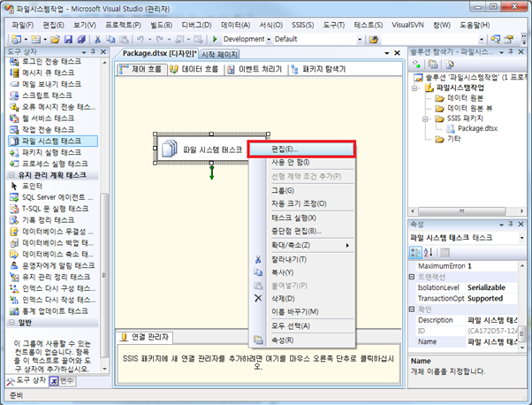The height and width of the screenshot is (405, 532).
Task: Select 스크립트 태스크 in the toolbox
Action: coord(47,96)
